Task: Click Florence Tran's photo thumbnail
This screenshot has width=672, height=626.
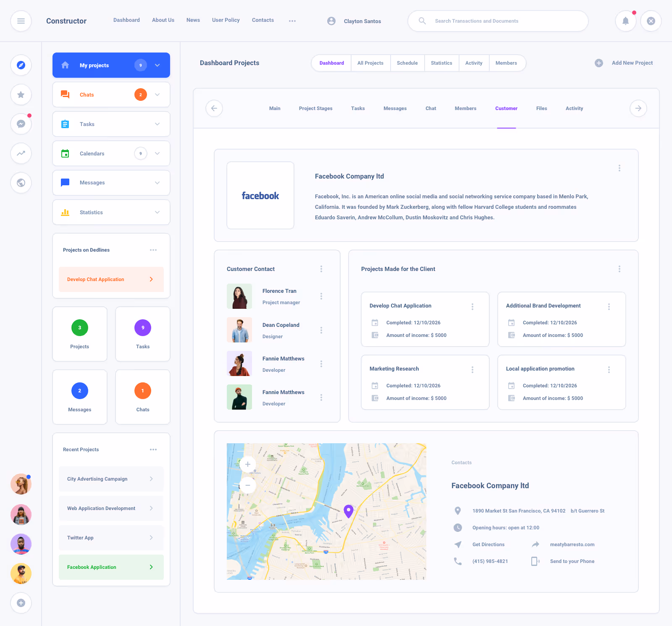Action: click(239, 296)
